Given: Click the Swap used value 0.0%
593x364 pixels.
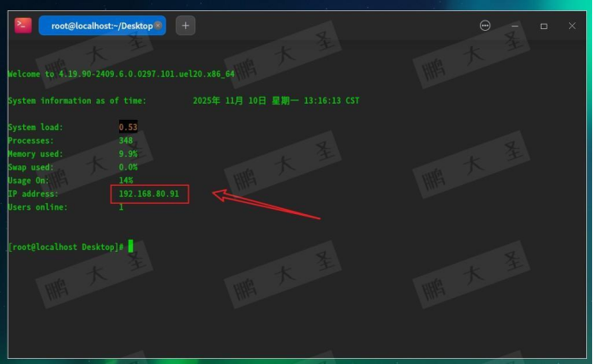Looking at the screenshot, I should tap(129, 167).
